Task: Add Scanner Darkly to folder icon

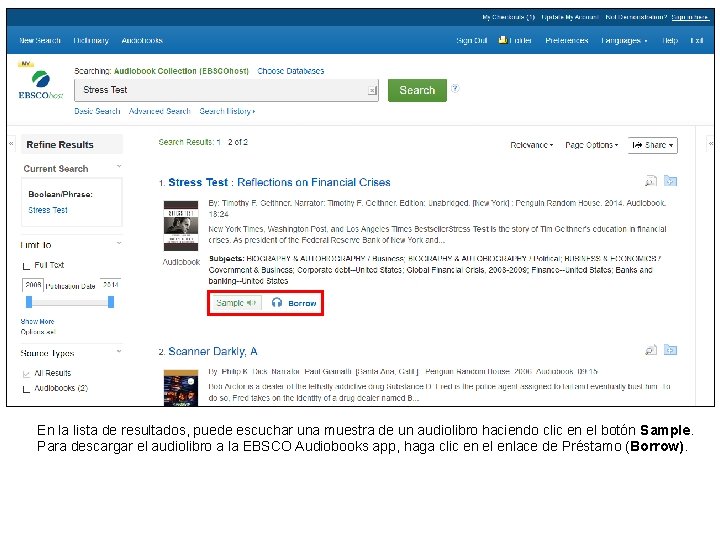Action: click(670, 350)
